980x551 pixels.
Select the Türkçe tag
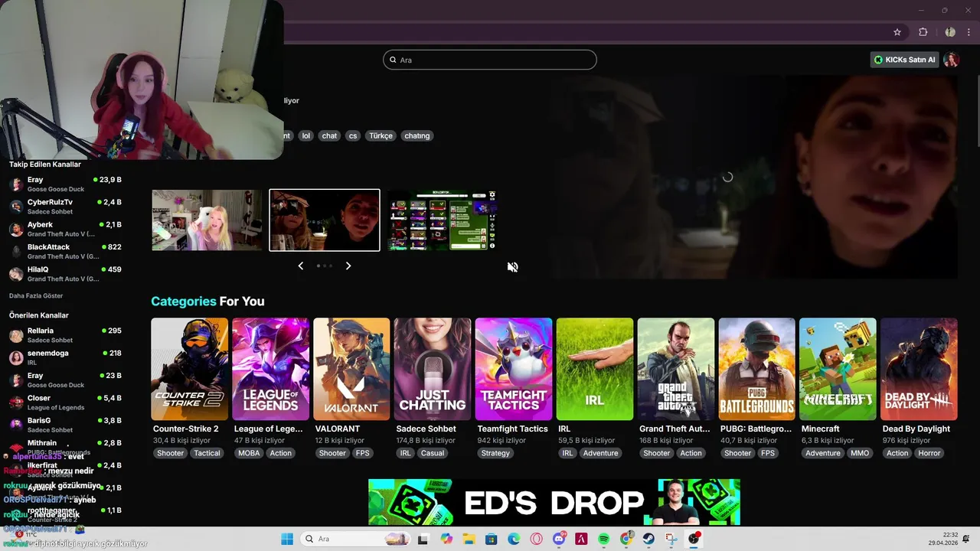(x=381, y=135)
